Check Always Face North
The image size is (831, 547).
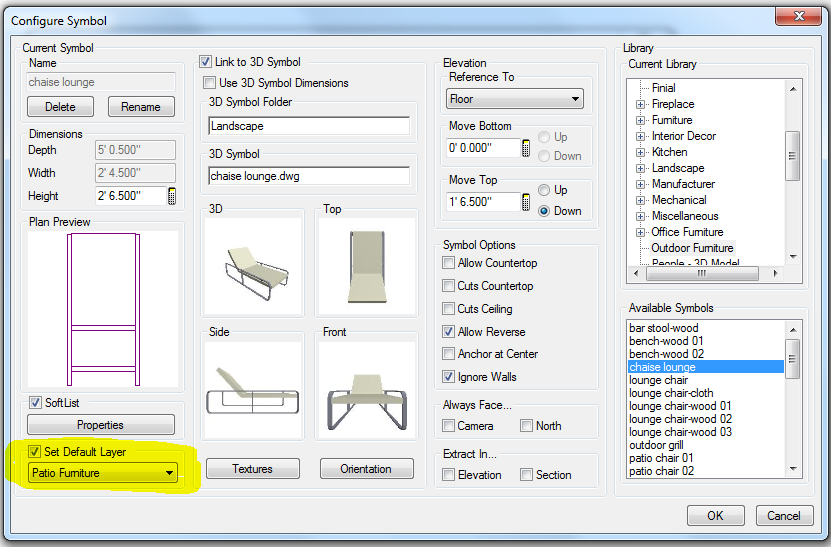tap(526, 426)
